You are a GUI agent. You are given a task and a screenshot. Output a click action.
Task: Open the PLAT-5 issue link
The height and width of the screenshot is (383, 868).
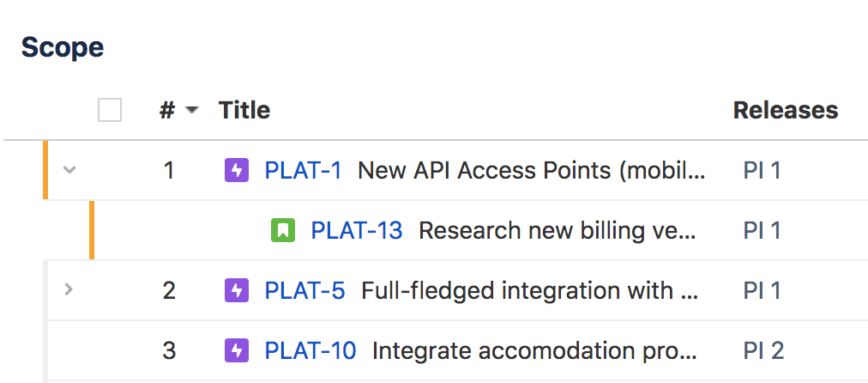click(304, 290)
